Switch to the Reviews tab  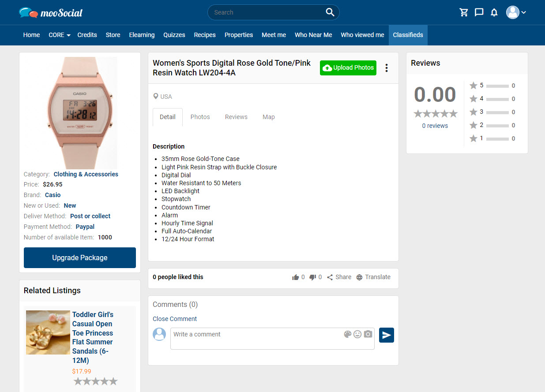point(236,117)
